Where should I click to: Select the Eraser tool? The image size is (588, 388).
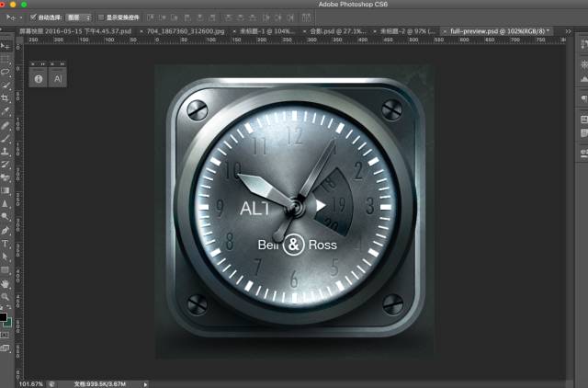click(5, 177)
